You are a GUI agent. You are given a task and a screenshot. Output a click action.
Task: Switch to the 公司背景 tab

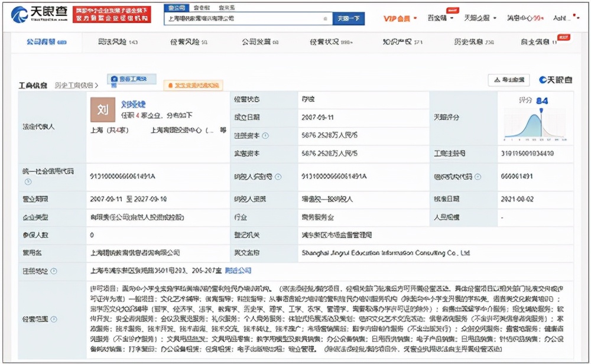point(46,42)
